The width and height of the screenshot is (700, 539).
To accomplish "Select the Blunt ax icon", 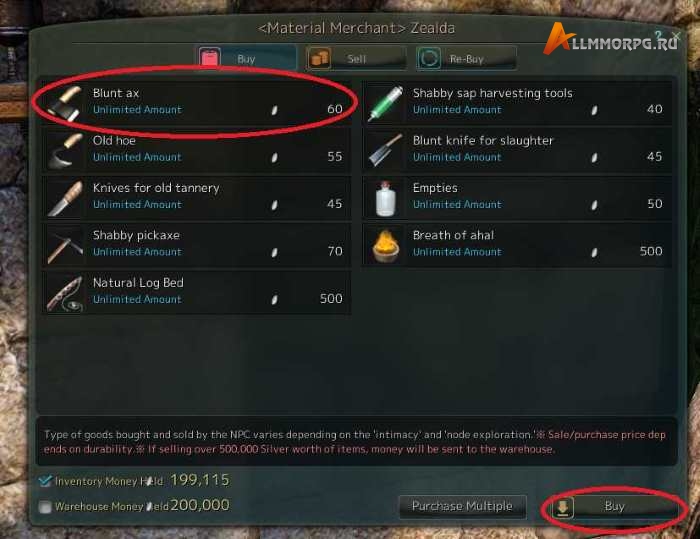I will 65,103.
